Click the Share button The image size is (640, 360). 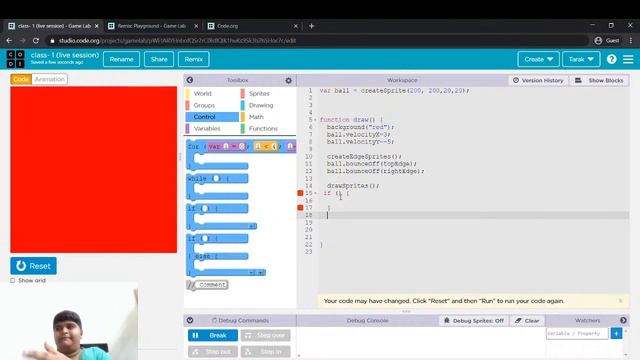[159, 59]
